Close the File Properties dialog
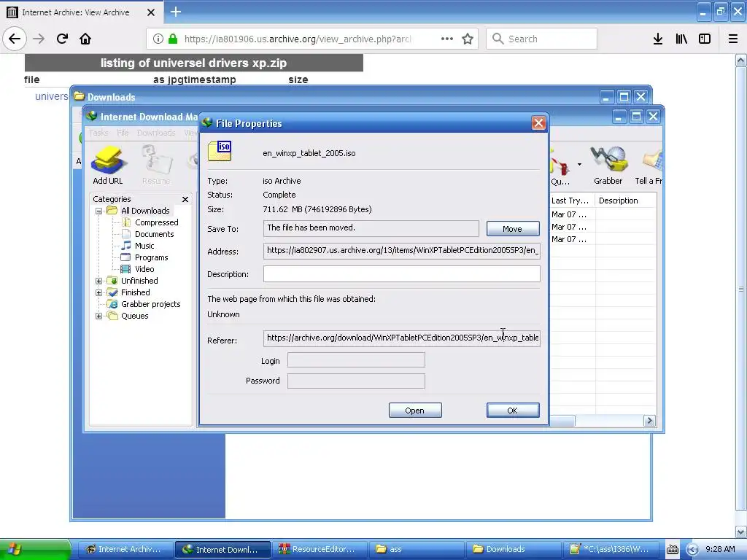The width and height of the screenshot is (747, 560). 538,123
